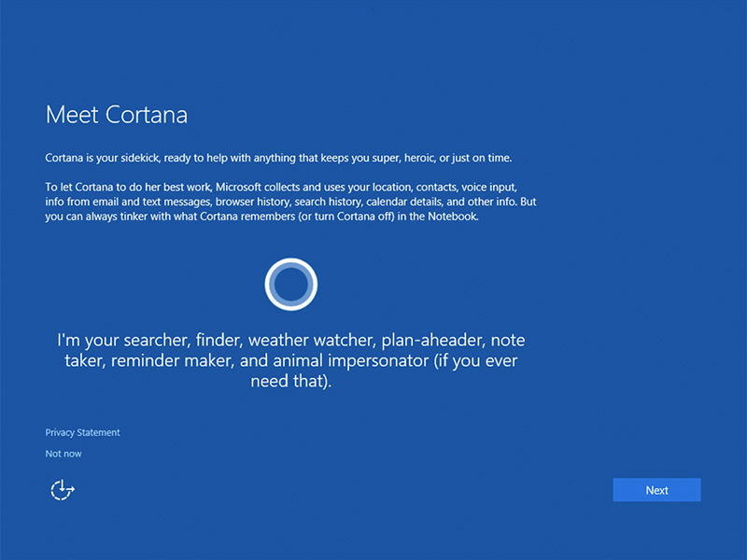
Task: Choose the Not now link
Action: [63, 454]
